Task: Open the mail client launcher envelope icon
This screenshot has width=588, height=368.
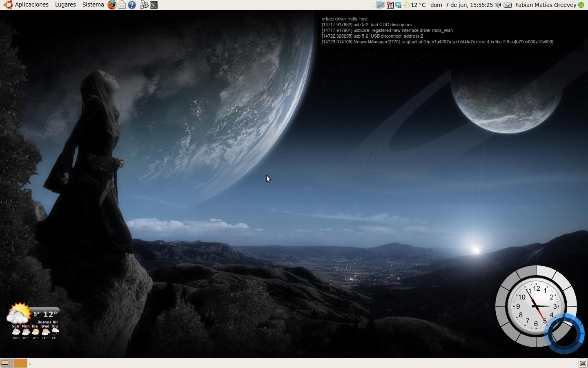Action: click(x=122, y=5)
